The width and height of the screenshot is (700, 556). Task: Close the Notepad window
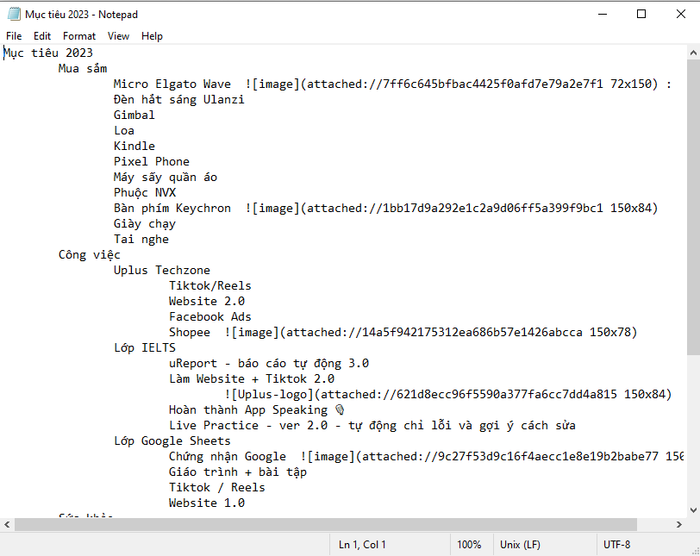[x=680, y=14]
